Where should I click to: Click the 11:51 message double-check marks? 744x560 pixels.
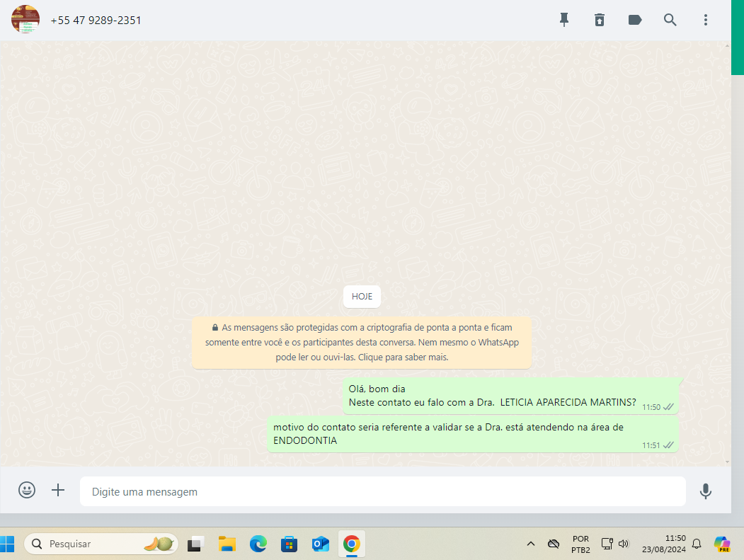[668, 445]
